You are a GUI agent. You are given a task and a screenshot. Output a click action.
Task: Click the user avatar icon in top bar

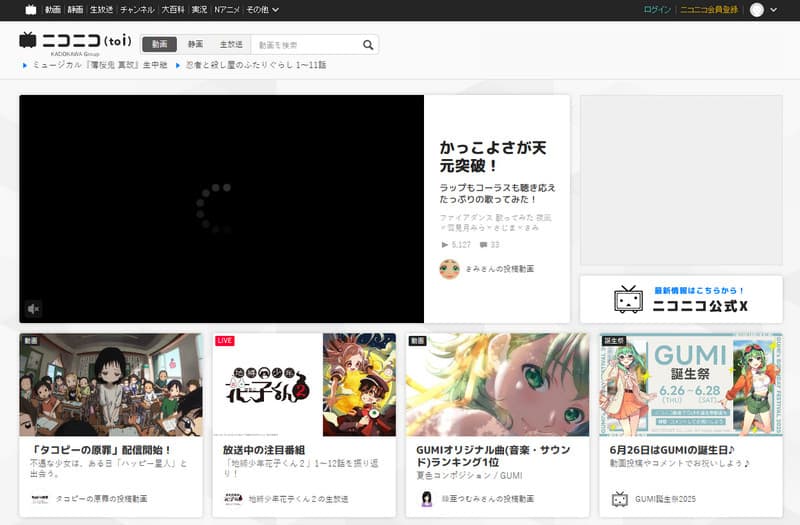point(757,10)
